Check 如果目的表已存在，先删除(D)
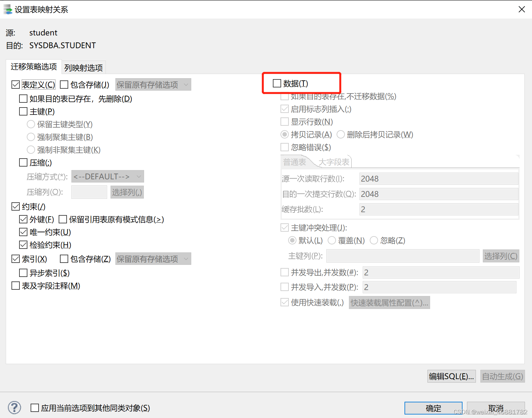The image size is (532, 418). click(23, 99)
